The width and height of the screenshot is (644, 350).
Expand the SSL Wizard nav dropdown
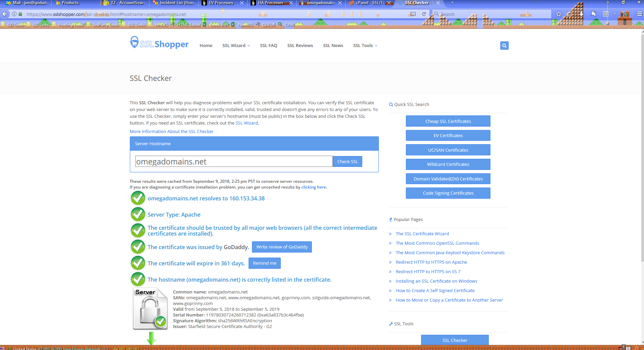pos(236,46)
